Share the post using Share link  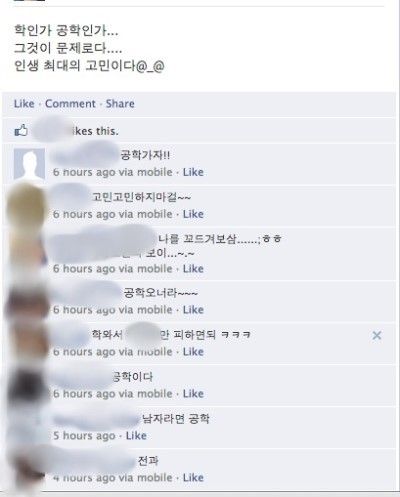[120, 104]
